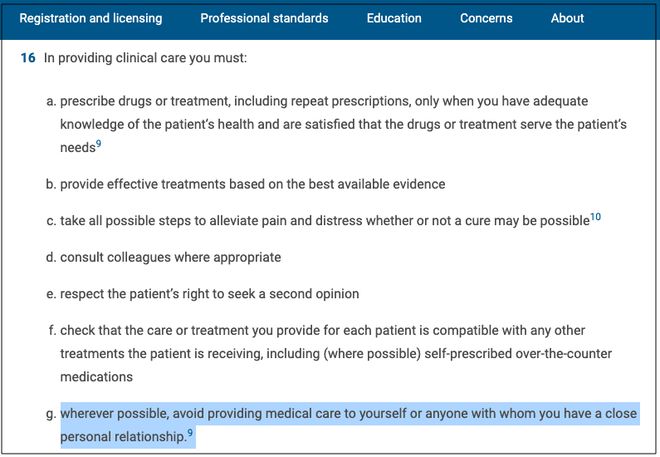Viewport: 660px width, 457px height.
Task: Click paragraph number 16
Action: (28, 58)
